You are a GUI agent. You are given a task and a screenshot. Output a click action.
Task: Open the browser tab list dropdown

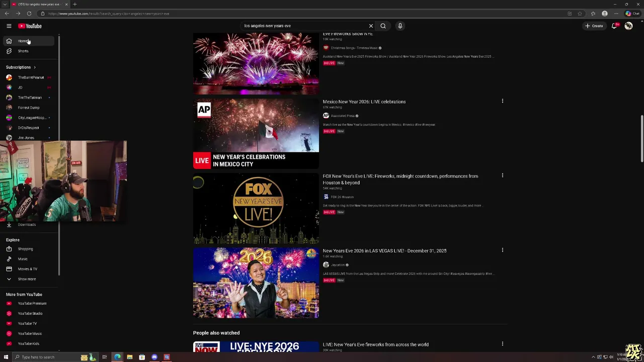pos(5,4)
